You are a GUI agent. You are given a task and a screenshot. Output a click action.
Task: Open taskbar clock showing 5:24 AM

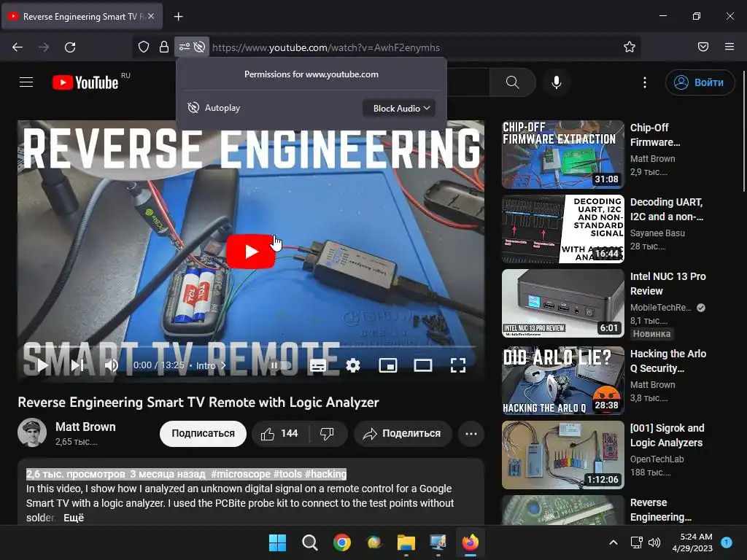(692, 542)
